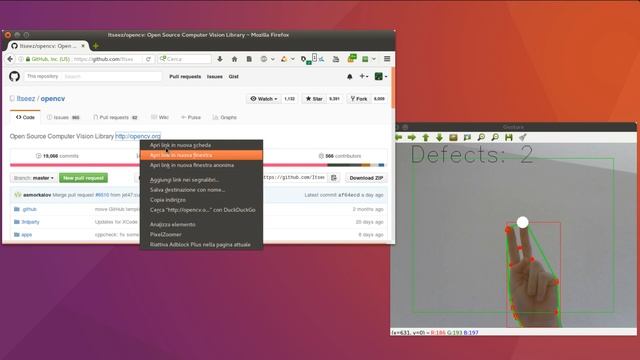Click the YouTube-style extension icon in toolbar
This screenshot has height=360, width=640.
coord(336,59)
